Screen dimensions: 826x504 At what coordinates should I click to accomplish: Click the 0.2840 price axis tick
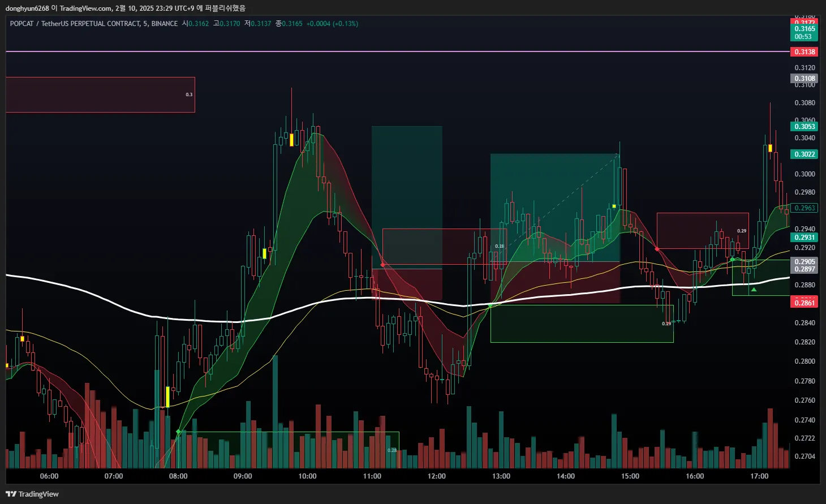point(805,323)
